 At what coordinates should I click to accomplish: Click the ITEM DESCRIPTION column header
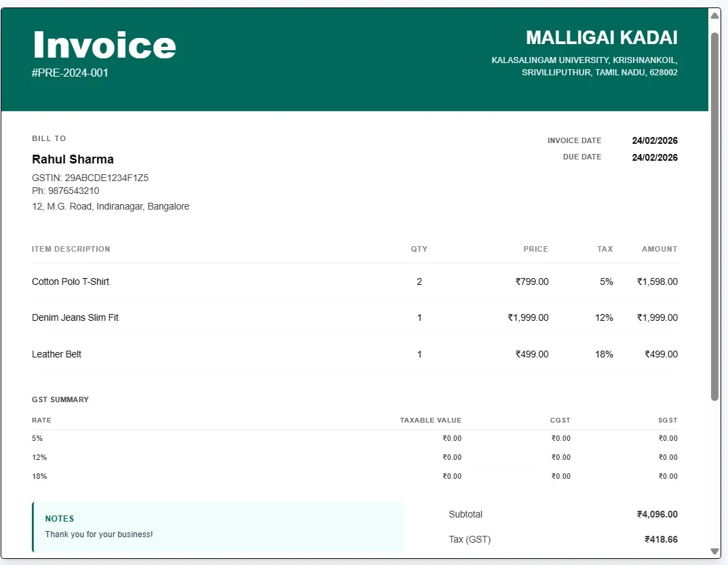pos(71,249)
